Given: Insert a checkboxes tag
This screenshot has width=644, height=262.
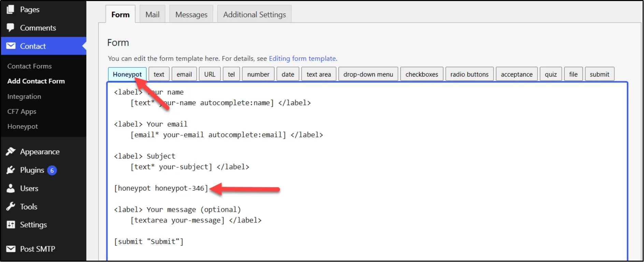Looking at the screenshot, I should 422,74.
